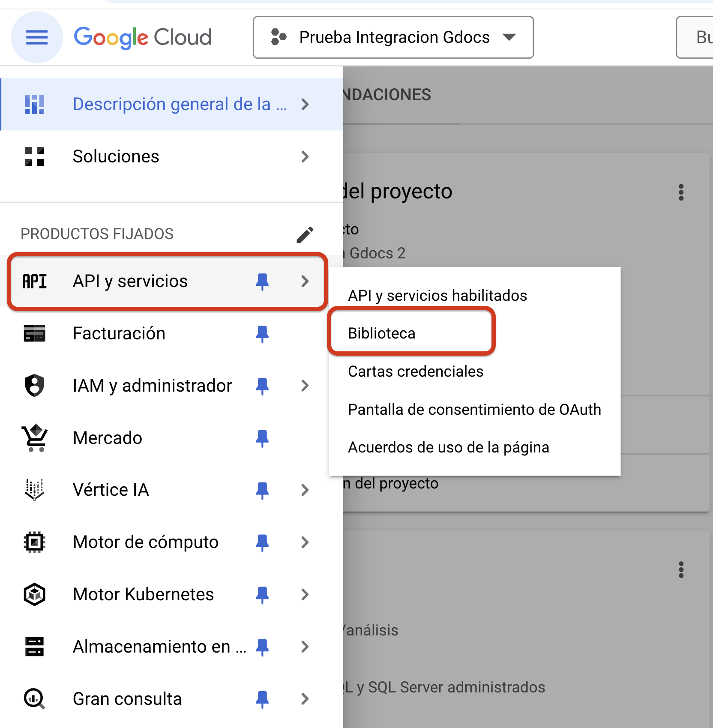Expand the Soluciones submenu chevron
This screenshot has width=713, height=728.
click(x=305, y=157)
